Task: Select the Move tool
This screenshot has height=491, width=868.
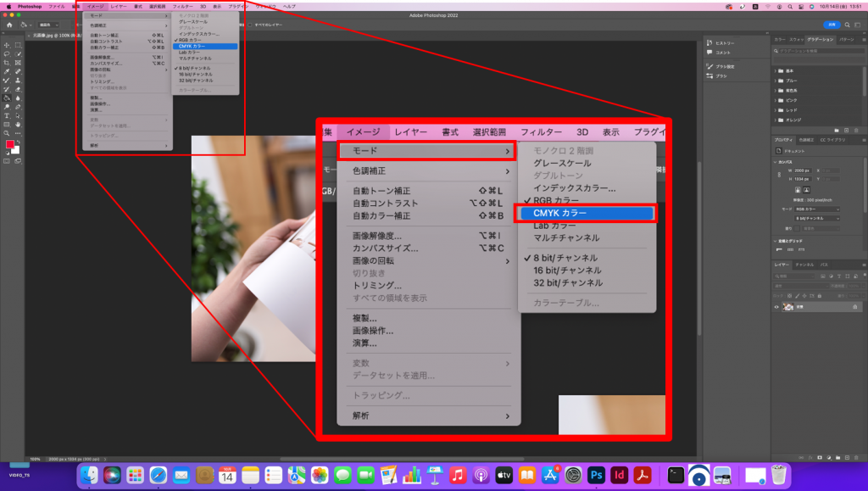Action: pyautogui.click(x=7, y=45)
